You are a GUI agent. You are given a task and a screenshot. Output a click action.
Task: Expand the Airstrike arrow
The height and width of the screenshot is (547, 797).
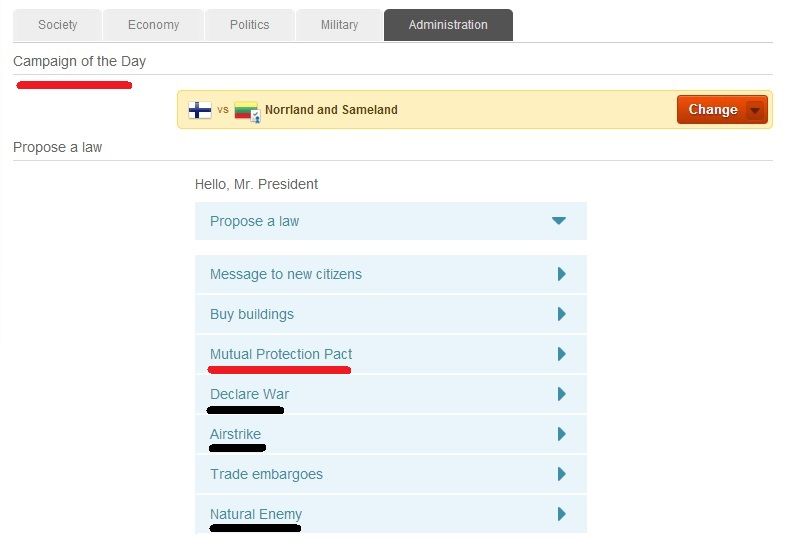click(562, 434)
